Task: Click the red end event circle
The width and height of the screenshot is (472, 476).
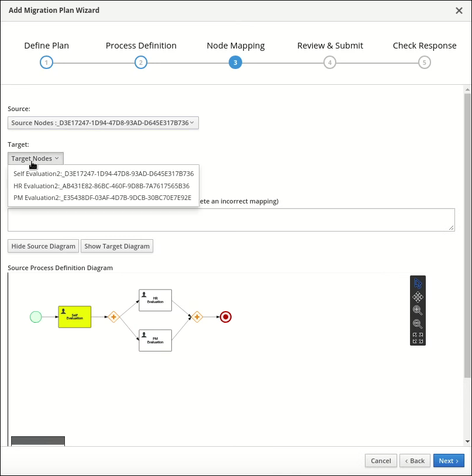Action: 226,317
